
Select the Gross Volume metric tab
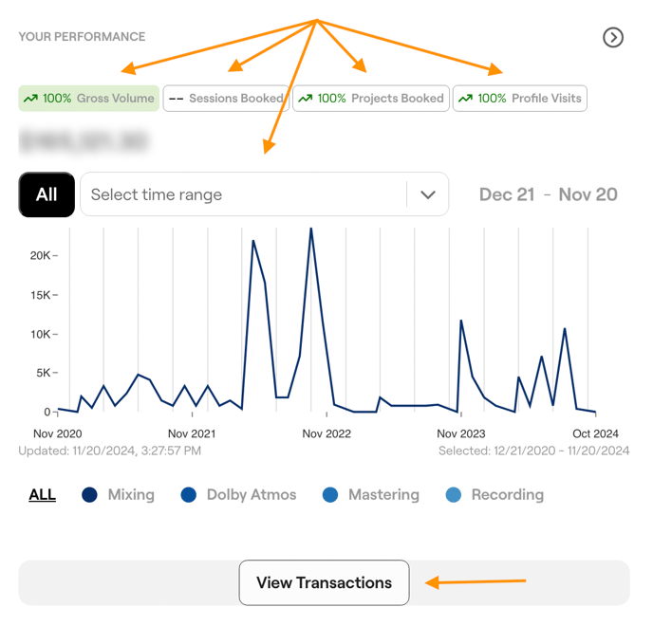point(89,99)
